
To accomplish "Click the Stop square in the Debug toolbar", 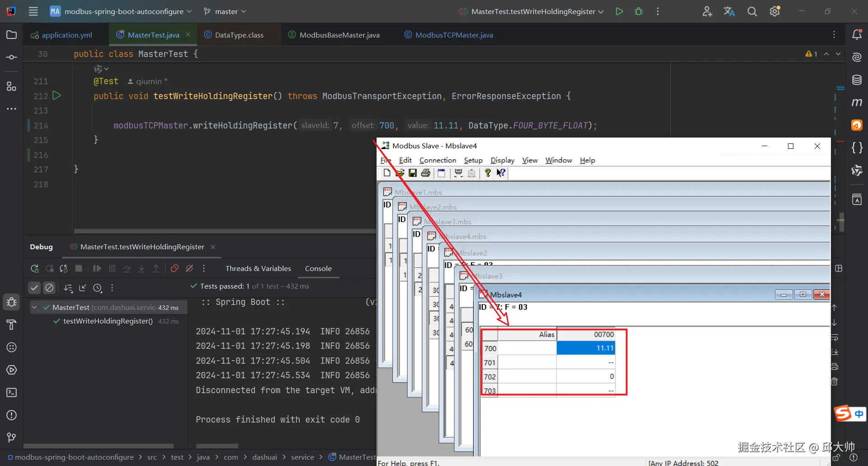I will 79,269.
